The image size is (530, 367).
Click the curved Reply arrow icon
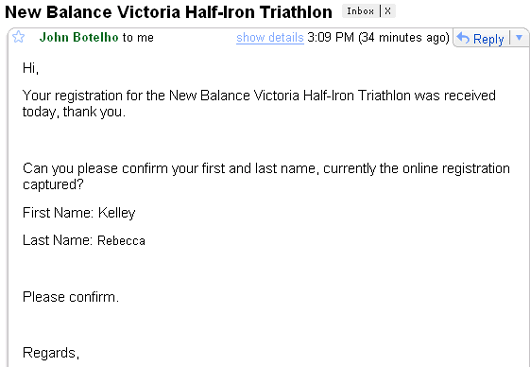pos(463,38)
